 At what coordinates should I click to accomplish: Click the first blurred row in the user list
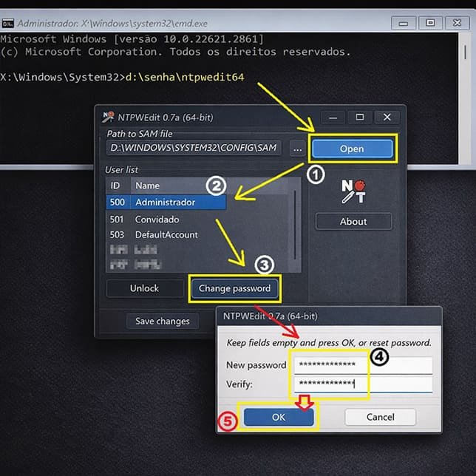pos(134,250)
